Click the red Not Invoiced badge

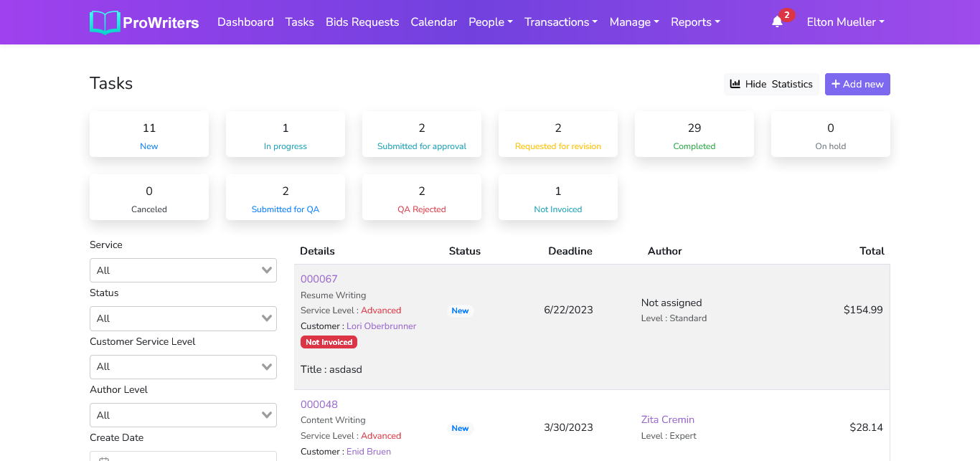pos(329,342)
